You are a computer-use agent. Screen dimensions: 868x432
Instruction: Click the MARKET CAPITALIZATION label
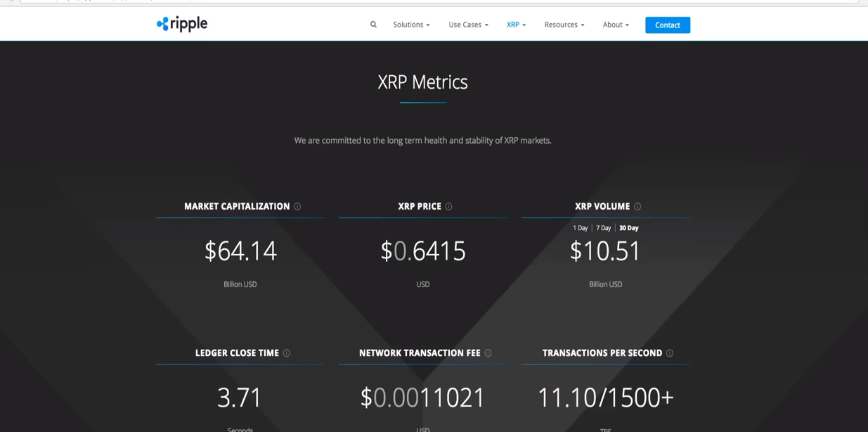237,206
